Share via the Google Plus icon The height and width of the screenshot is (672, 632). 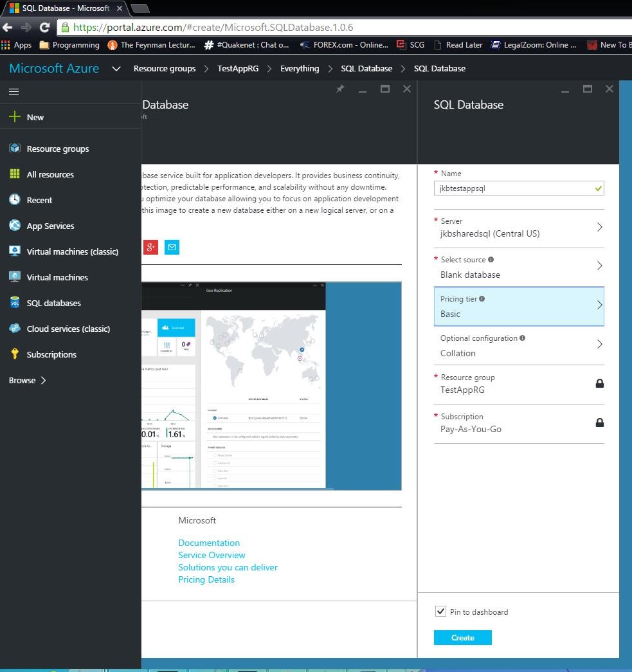point(150,247)
